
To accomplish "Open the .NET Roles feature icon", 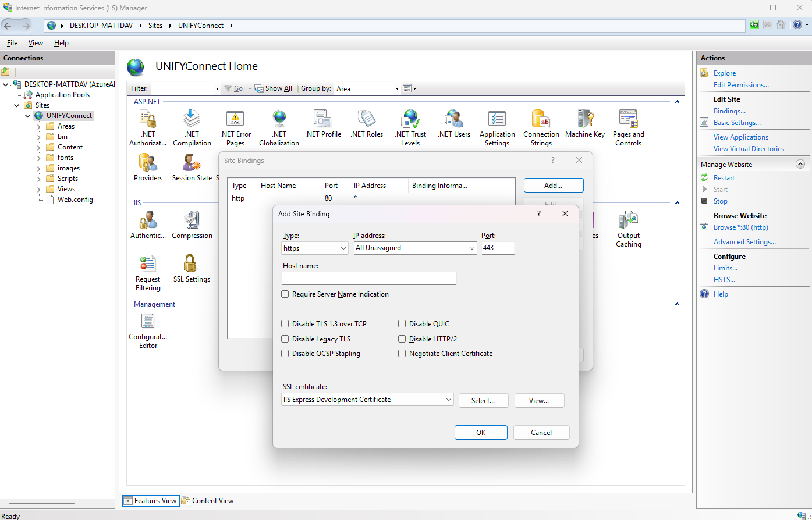I will 367,119.
